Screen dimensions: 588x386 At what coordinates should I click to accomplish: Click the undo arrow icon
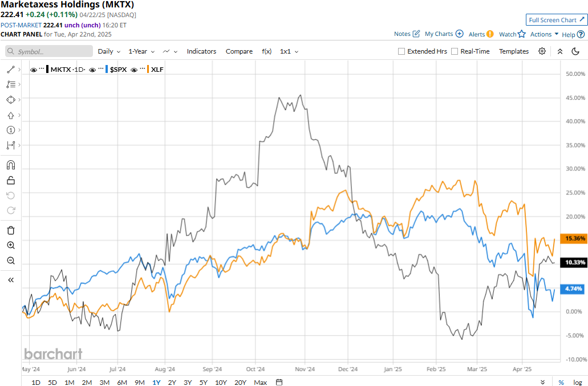pos(10,195)
